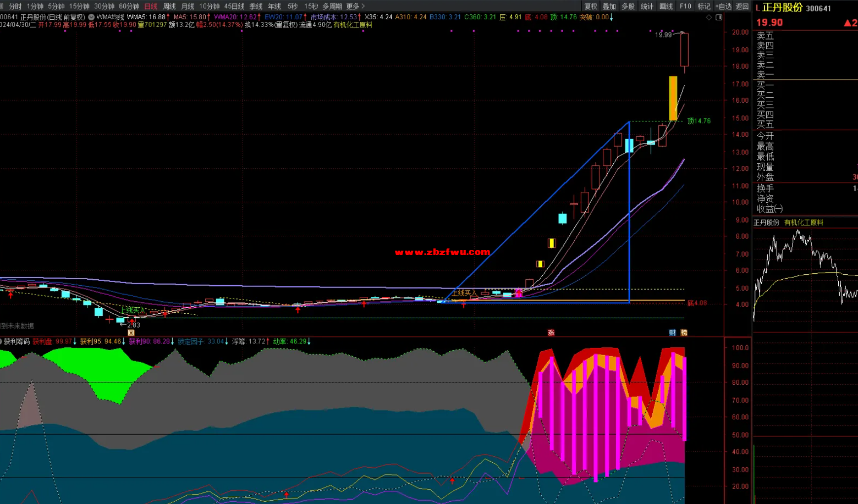Select the 10分钟 period tab
Screen dimensions: 858x504
[209, 6]
